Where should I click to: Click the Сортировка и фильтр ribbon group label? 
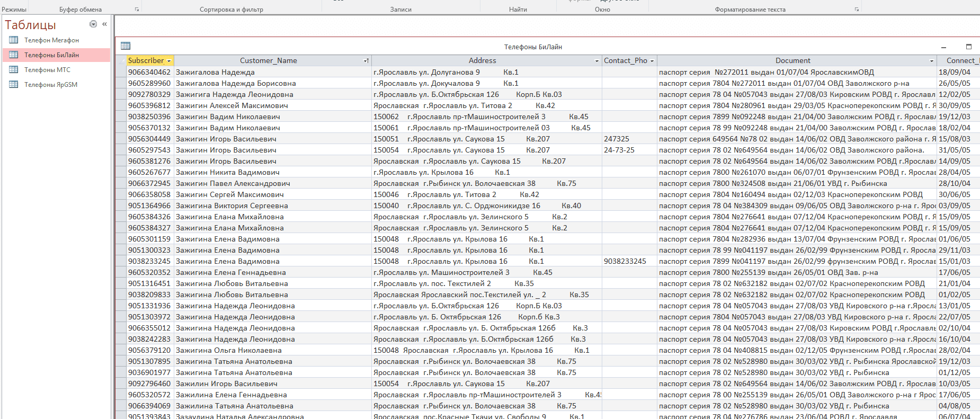pos(231,10)
